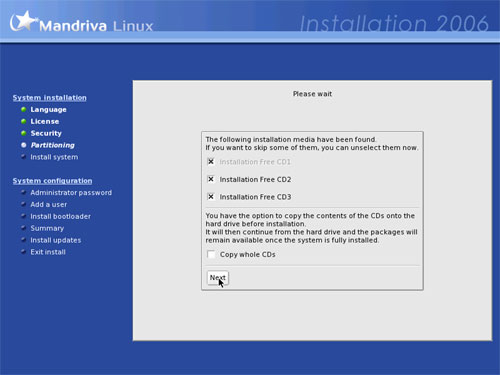
Task: Click bullet beside Add a user
Action: 23,204
